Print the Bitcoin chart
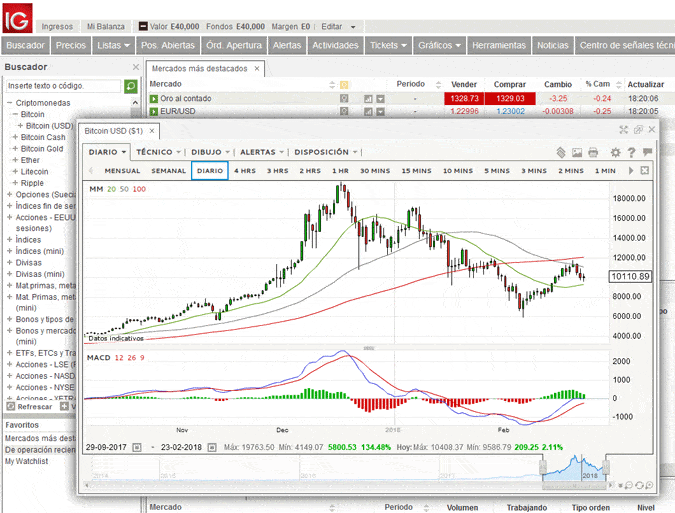The image size is (675, 513). tap(593, 152)
